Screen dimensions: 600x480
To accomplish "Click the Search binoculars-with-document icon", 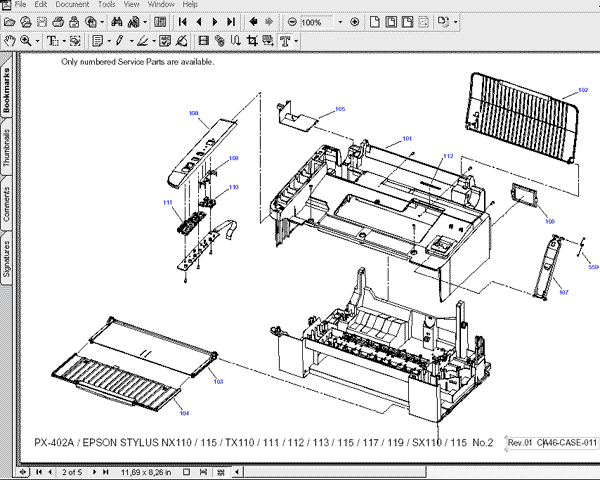I will point(134,22).
